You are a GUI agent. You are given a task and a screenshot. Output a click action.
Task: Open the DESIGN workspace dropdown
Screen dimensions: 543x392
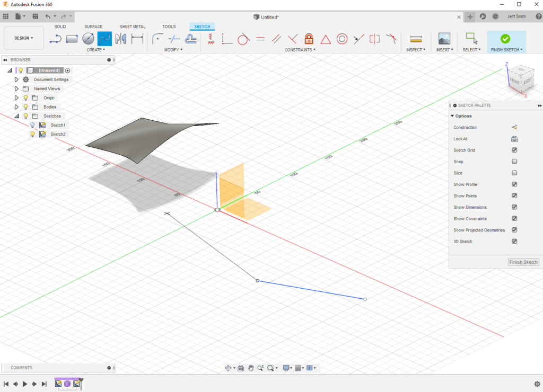[x=23, y=38]
